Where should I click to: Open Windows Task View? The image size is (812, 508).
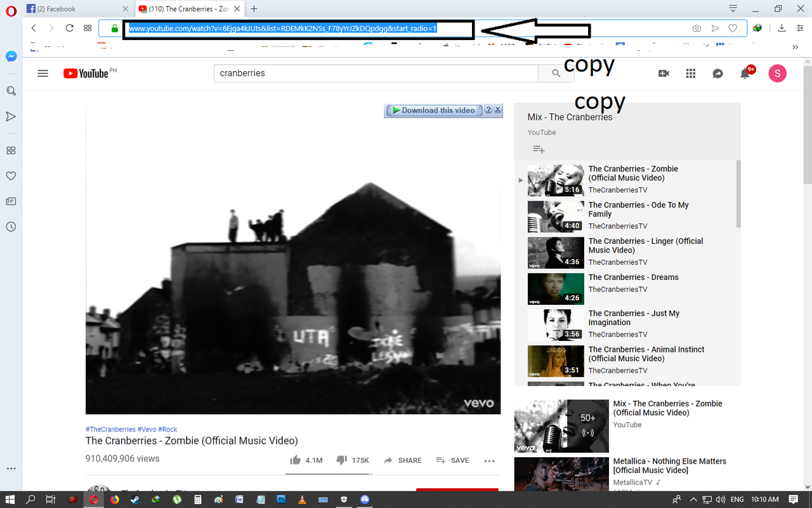click(x=51, y=500)
